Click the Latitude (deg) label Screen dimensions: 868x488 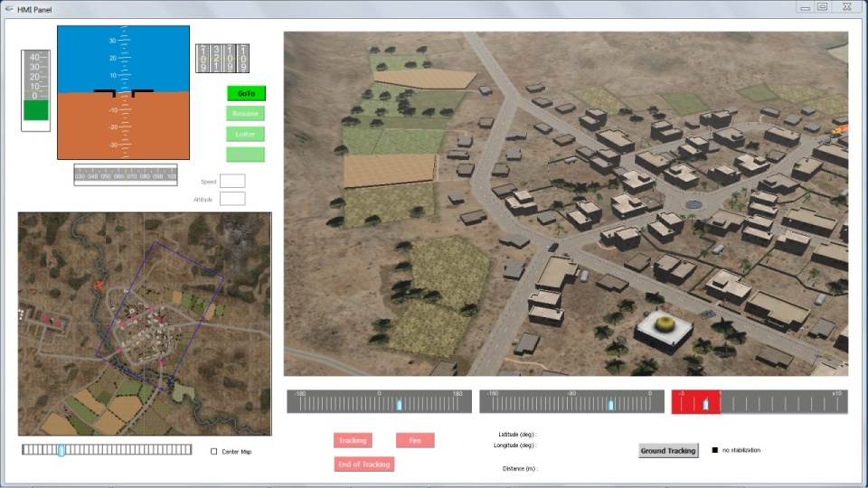tap(517, 435)
